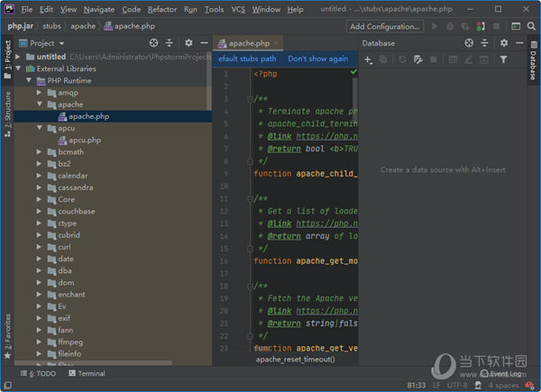Collapse all in Project panel
Viewport: 541px width, 392px height.
[170, 42]
